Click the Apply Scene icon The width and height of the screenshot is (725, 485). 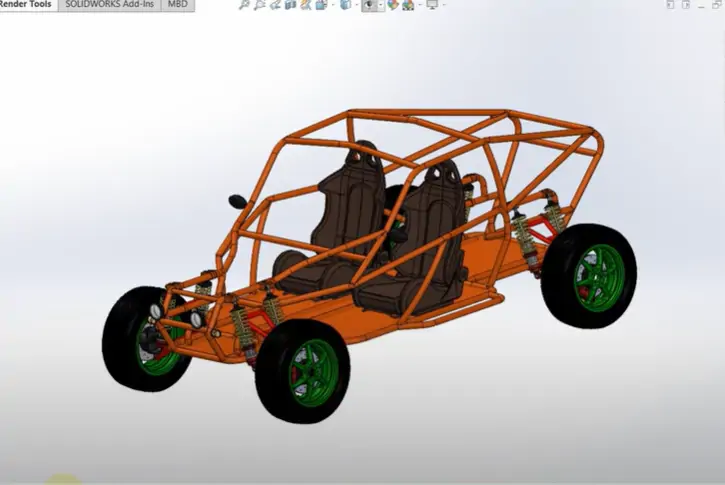click(408, 5)
